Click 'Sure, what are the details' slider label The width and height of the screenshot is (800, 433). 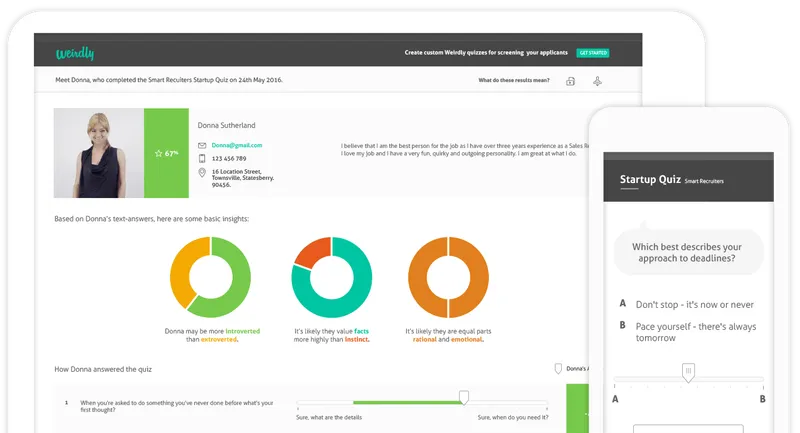coord(329,418)
